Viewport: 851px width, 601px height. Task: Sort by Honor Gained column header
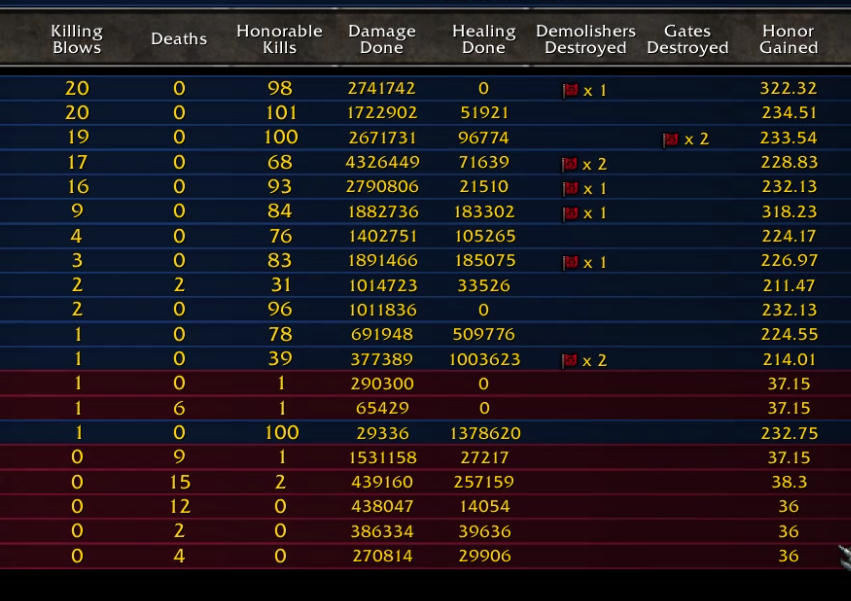[789, 39]
